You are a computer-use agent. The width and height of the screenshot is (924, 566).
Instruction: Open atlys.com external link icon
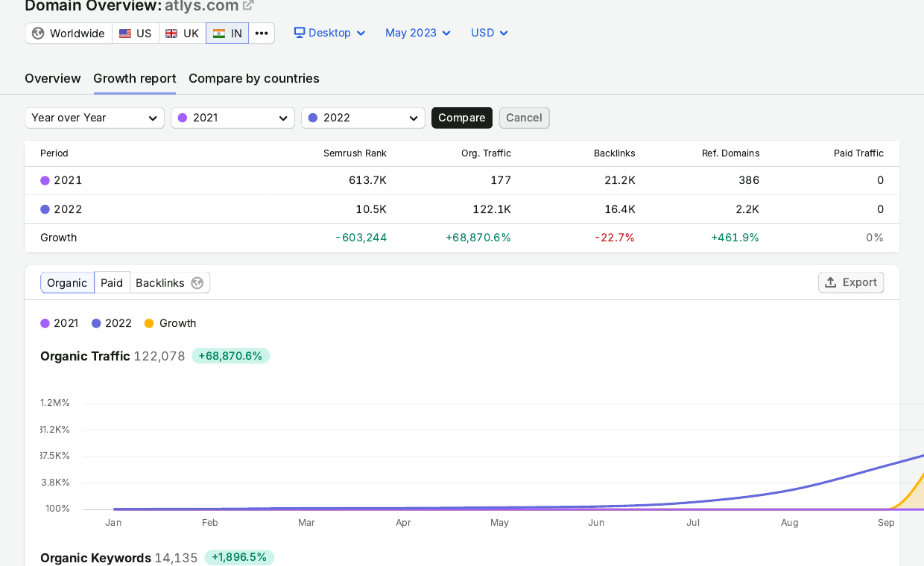pos(249,5)
